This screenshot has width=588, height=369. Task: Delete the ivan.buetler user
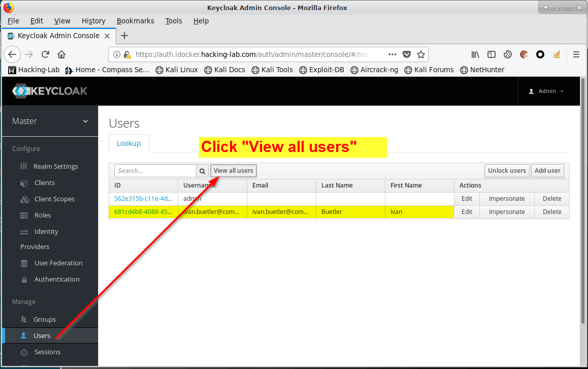tap(552, 212)
